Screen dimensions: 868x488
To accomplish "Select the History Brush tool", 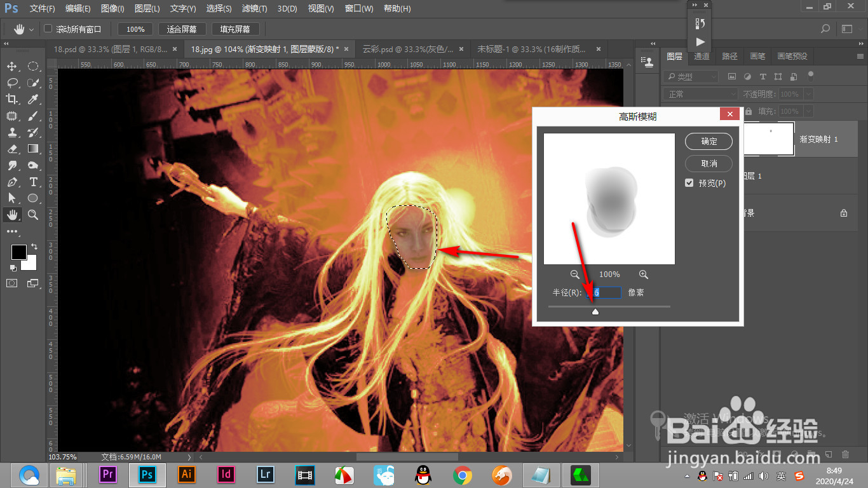I will [x=33, y=132].
